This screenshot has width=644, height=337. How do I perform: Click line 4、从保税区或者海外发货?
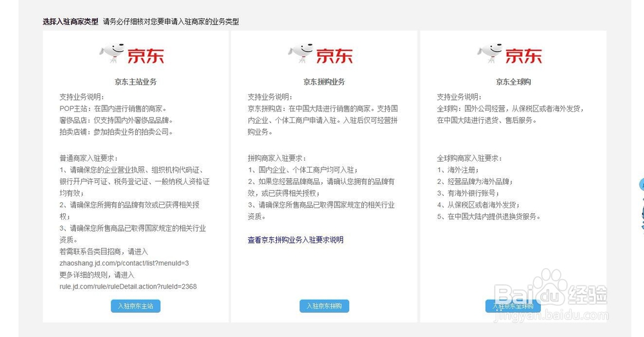pos(478,205)
